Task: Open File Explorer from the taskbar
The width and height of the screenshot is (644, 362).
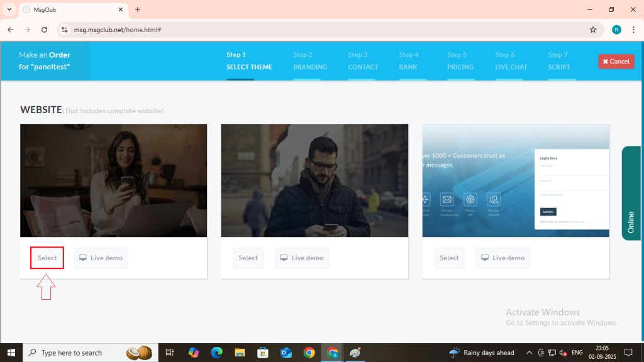Action: 240,353
